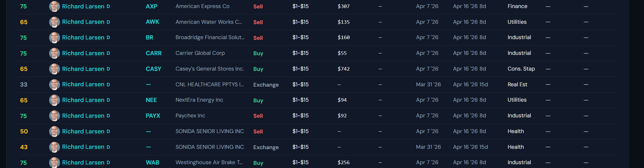Click the avatar in the Westinghouse Air Brake row
The width and height of the screenshot is (644, 168).
[54, 162]
